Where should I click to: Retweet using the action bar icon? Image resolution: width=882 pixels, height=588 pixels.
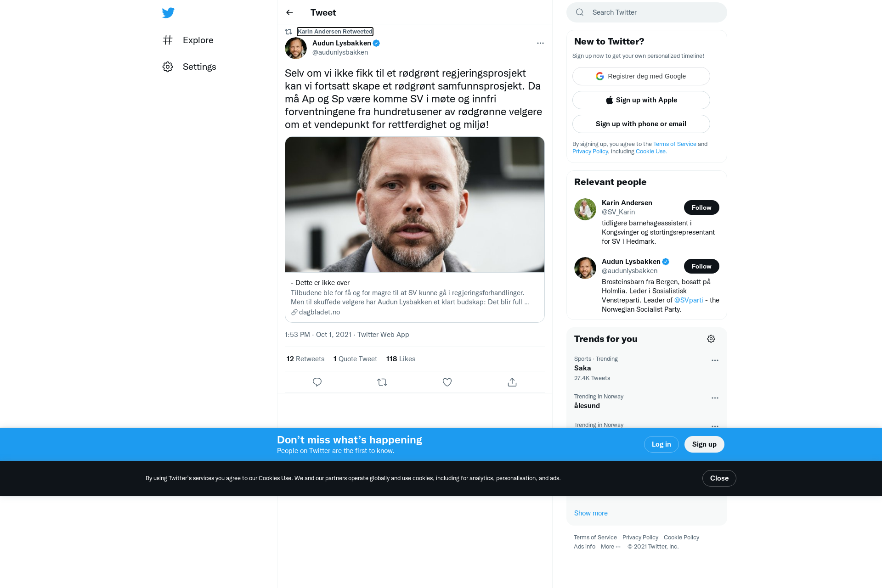coord(382,382)
